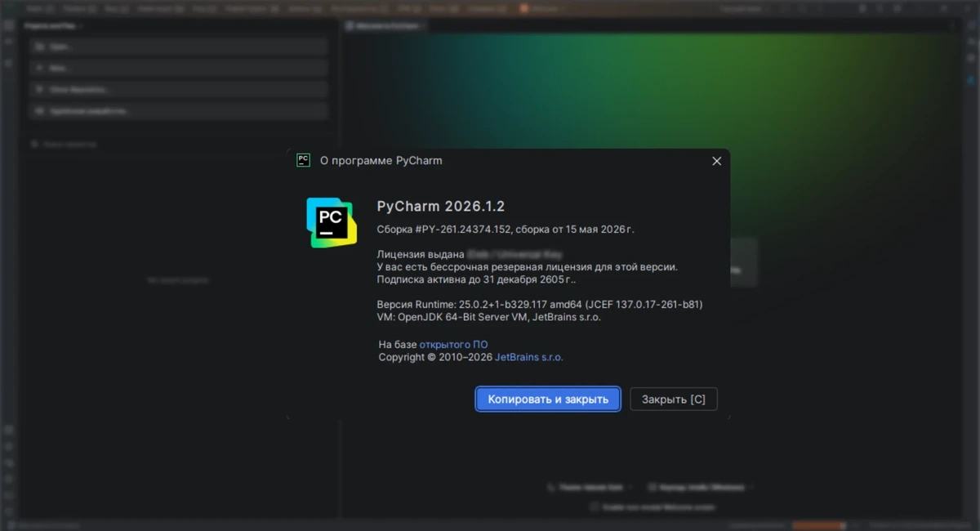980x531 pixels.
Task: Click the 'О программе PyCharm' dialog title
Action: coord(381,161)
